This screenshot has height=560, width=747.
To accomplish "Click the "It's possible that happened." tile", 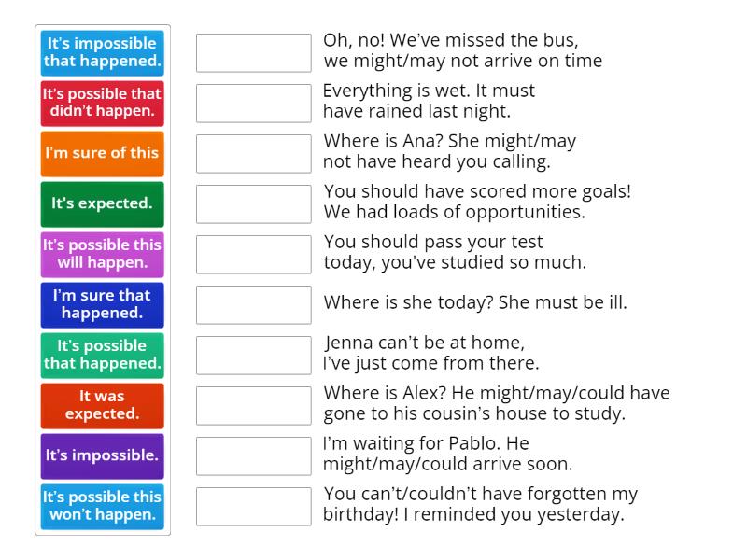I will [x=102, y=355].
